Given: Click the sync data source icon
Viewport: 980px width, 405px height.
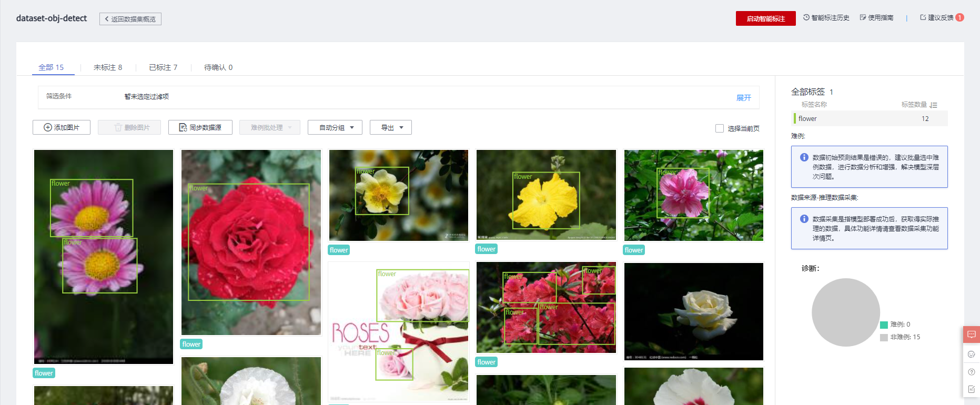Looking at the screenshot, I should click(x=183, y=127).
